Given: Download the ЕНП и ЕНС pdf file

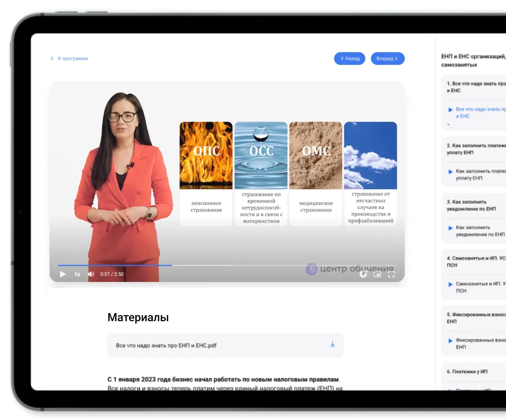Looking at the screenshot, I should [332, 345].
